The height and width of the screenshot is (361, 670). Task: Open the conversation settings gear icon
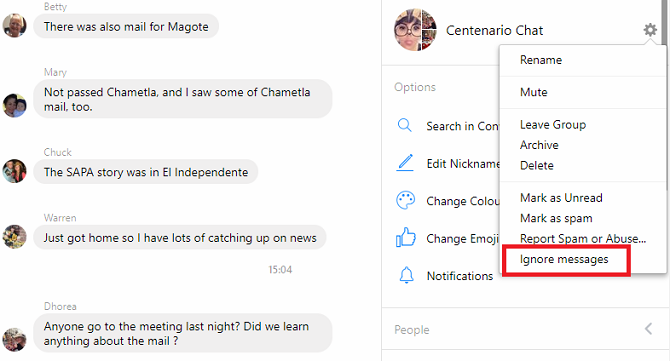tap(650, 30)
